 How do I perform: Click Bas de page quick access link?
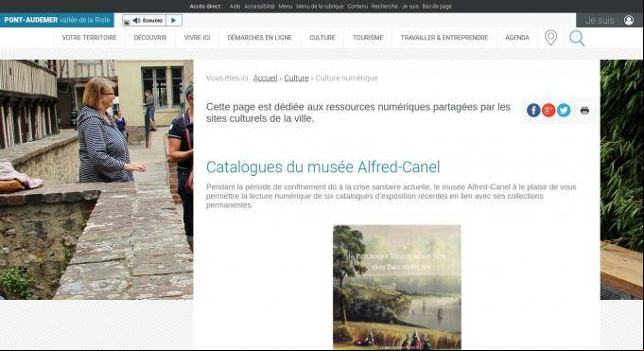[x=437, y=7]
